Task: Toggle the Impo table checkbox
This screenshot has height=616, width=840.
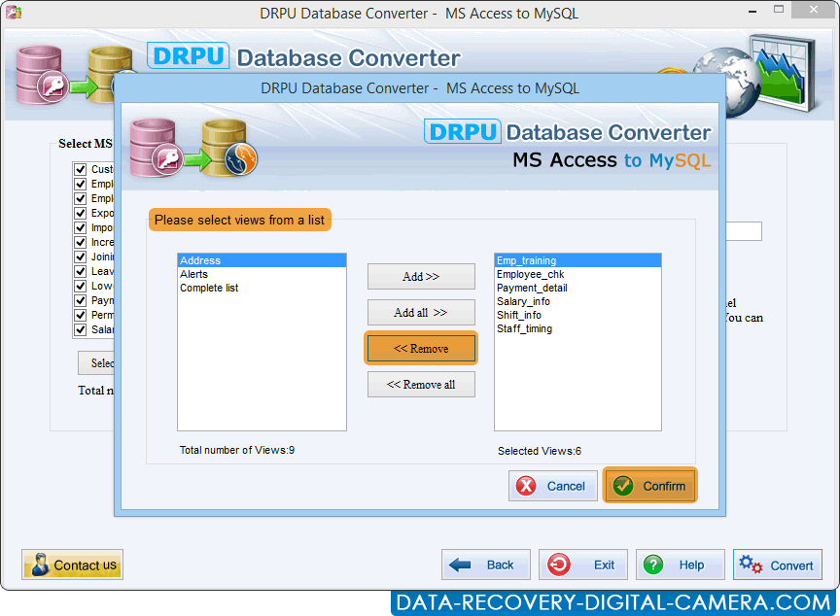Action: 81,227
